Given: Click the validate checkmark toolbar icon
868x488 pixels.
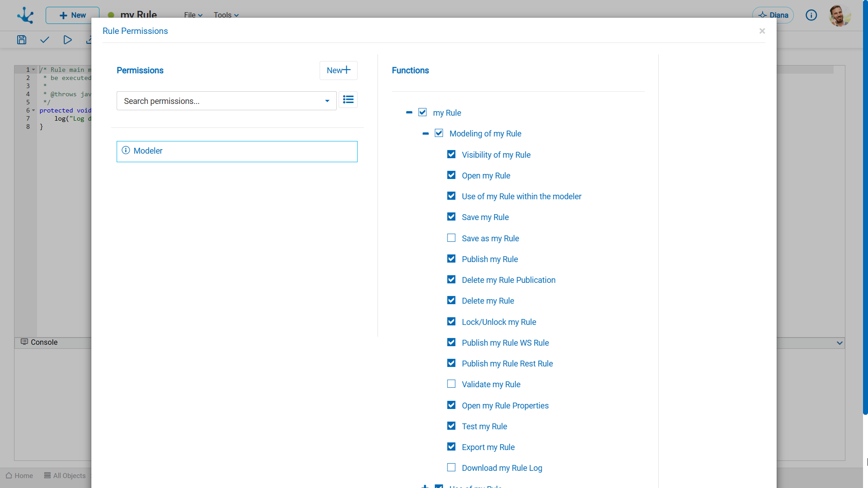Looking at the screenshot, I should (44, 40).
